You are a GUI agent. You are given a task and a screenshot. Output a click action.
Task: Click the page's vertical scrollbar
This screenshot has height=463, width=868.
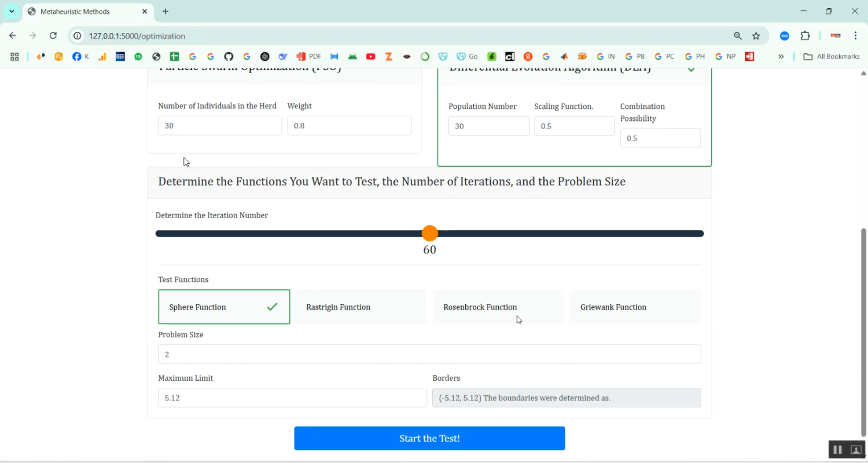click(x=864, y=332)
